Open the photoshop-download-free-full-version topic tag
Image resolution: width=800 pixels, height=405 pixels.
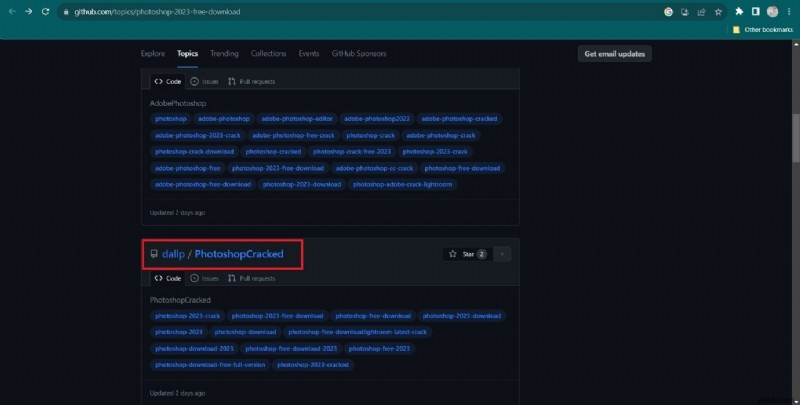210,365
